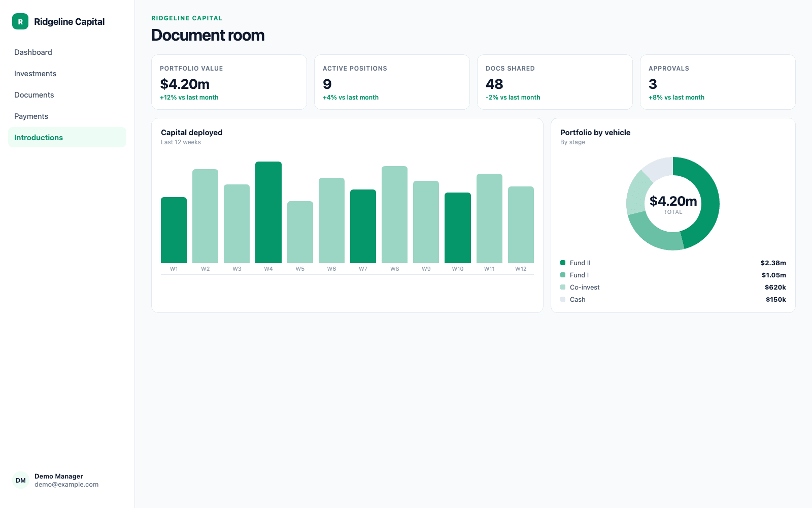
Task: Click the W1 bar in Capital deployed
Action: (174, 230)
